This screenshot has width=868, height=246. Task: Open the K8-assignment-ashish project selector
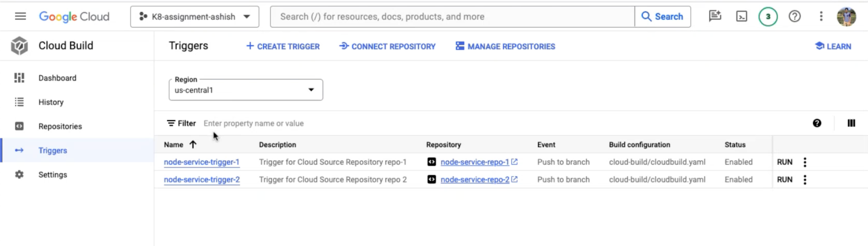(x=195, y=17)
